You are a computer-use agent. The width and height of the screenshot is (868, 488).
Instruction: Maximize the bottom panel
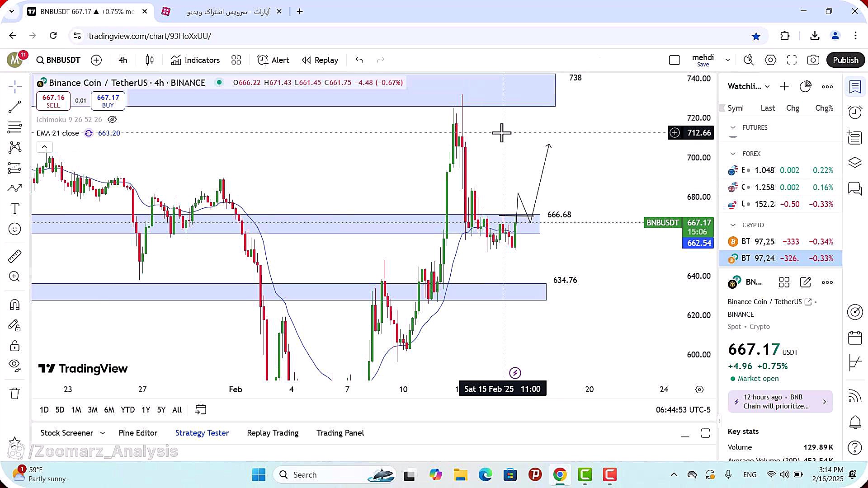pyautogui.click(x=705, y=433)
